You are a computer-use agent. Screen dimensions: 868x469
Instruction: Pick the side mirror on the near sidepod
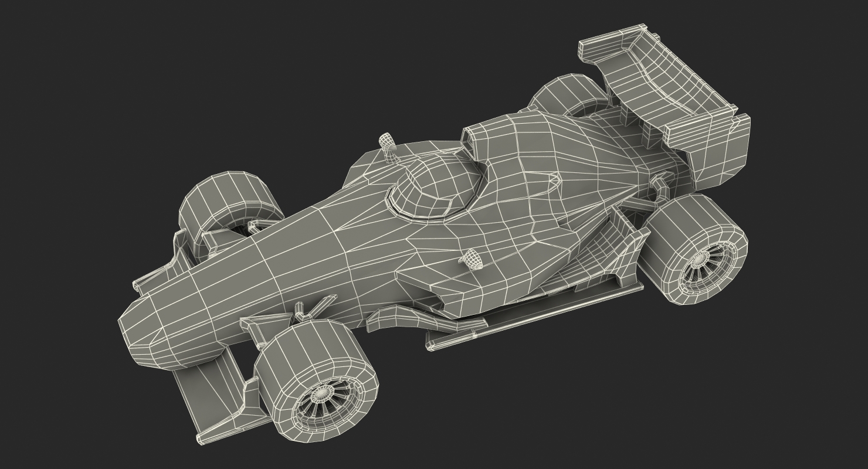(472, 259)
